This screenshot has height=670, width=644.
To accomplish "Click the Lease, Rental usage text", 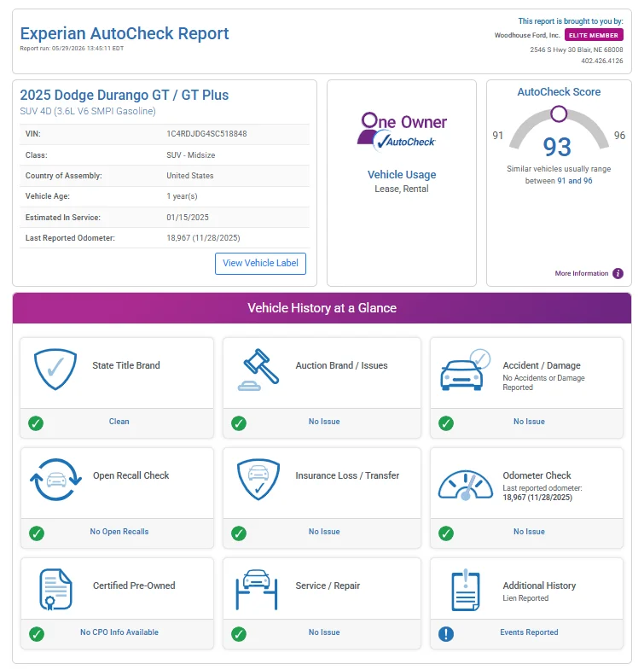I will pyautogui.click(x=402, y=189).
